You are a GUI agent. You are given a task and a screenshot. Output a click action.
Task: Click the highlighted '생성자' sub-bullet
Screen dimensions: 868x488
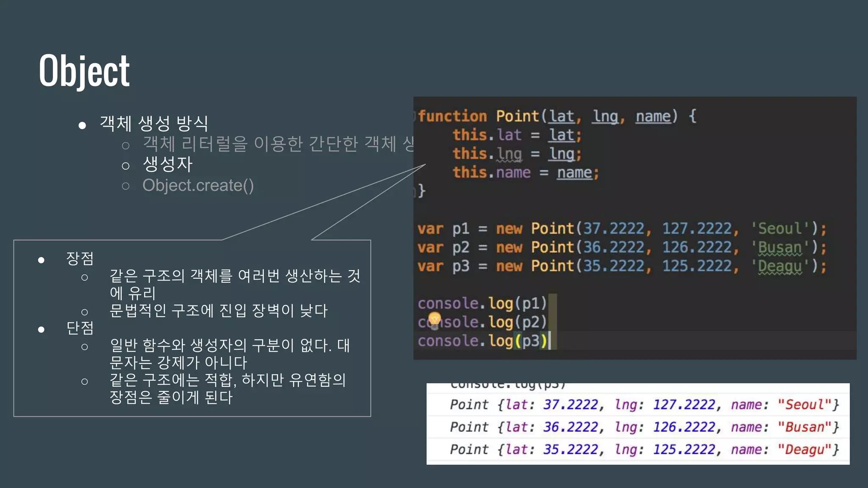point(168,164)
